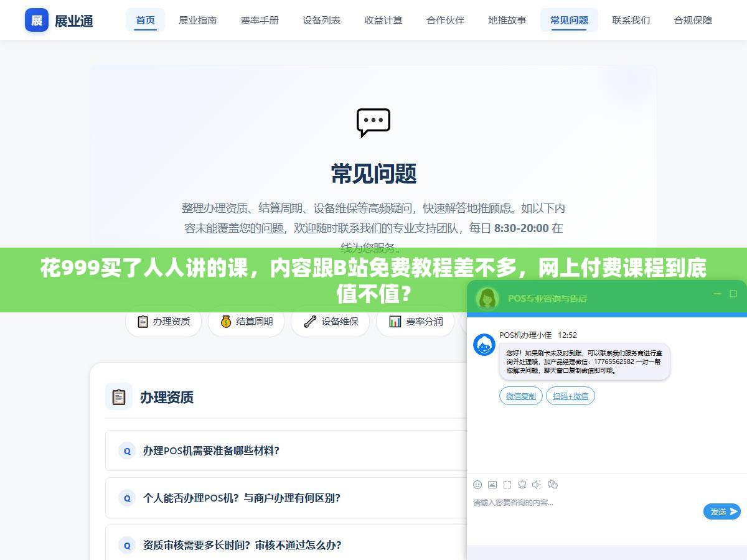
Task: Click the 常见问题 page heading
Action: [374, 174]
